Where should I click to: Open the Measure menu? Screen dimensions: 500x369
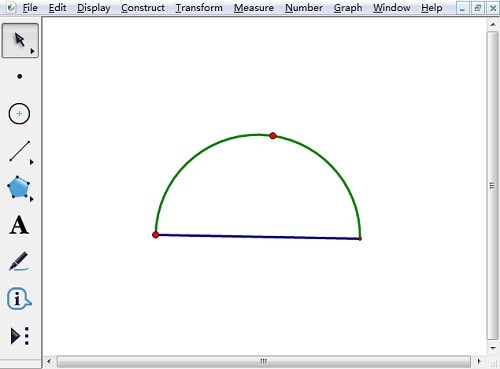(x=254, y=8)
